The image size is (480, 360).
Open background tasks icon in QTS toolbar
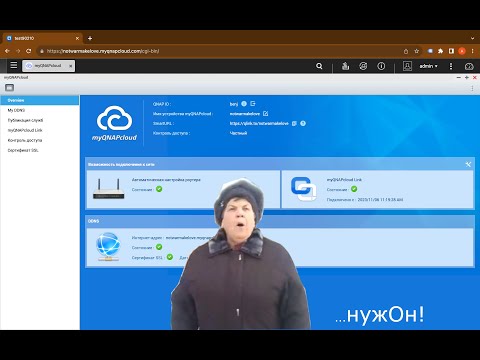pos(345,66)
